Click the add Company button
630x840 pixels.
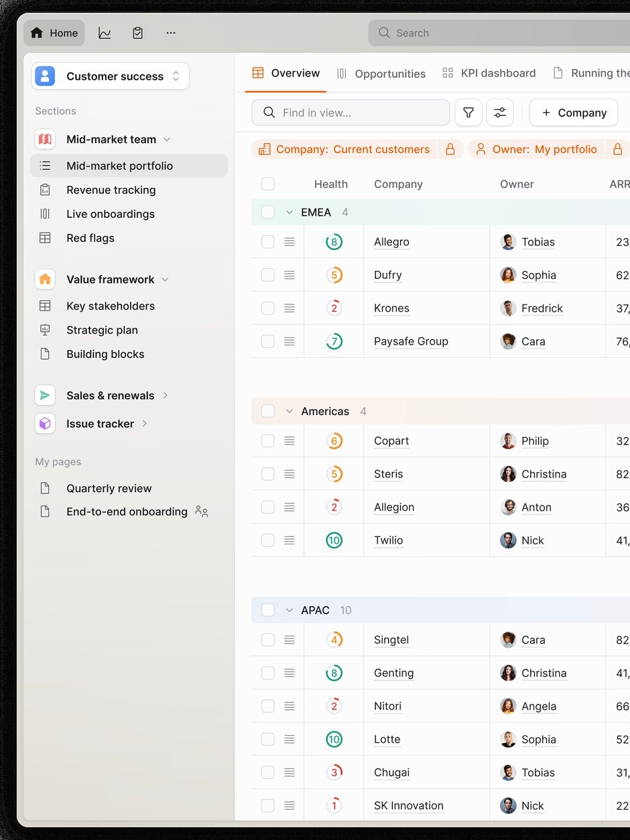pyautogui.click(x=573, y=113)
